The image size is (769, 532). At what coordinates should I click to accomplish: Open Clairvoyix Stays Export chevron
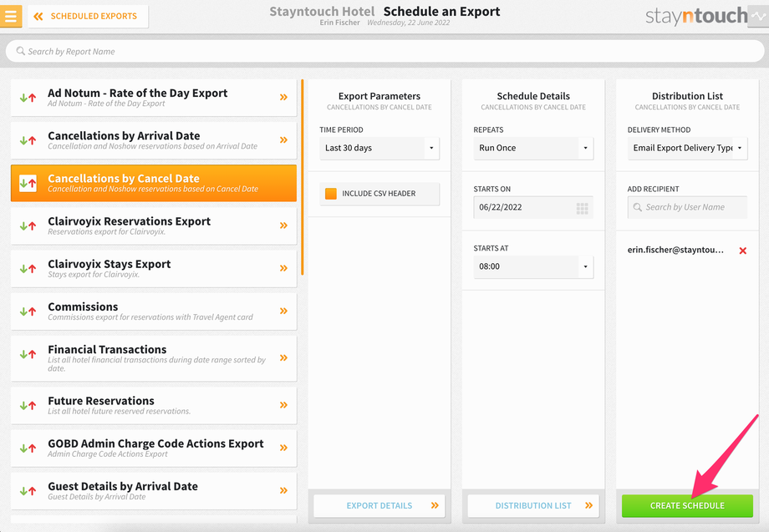point(283,268)
